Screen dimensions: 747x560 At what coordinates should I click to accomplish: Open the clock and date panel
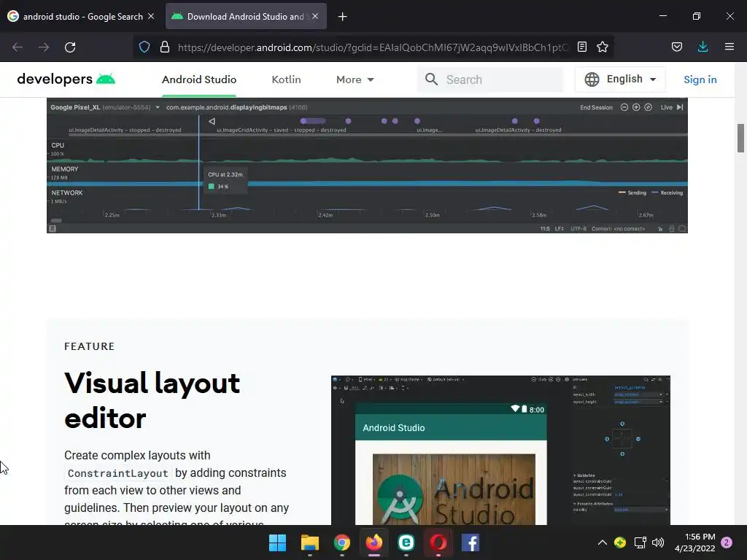[695, 542]
